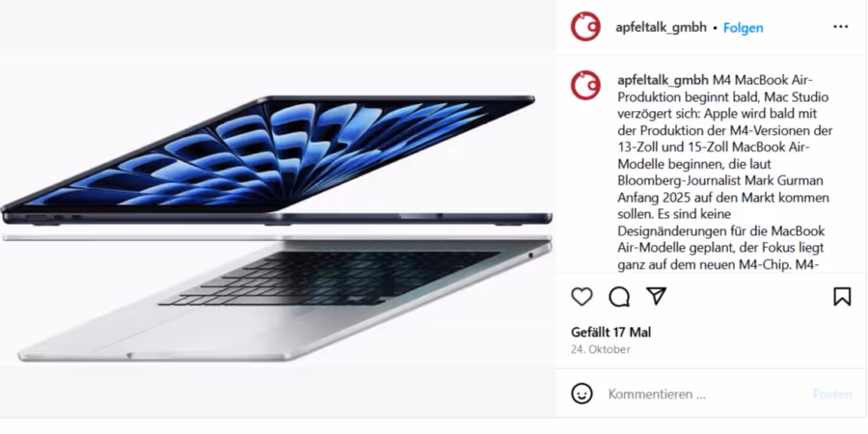Viewport: 868px width, 434px height.
Task: View who liked via 'Gefällt 17 Mal'
Action: tap(611, 332)
